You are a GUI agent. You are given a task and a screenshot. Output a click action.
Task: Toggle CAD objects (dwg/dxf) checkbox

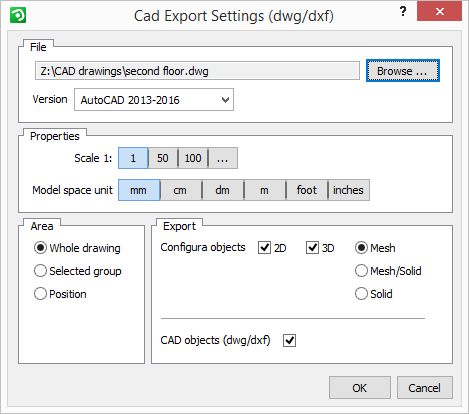pyautogui.click(x=289, y=340)
